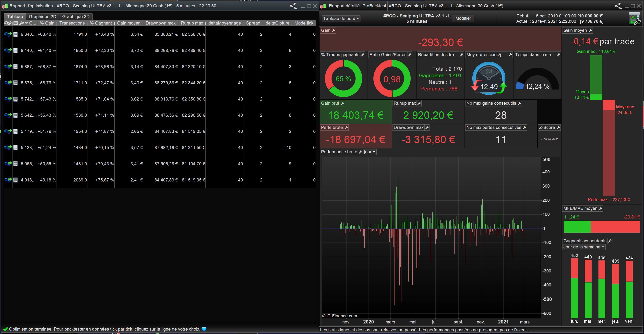Click the dashboard customisation icon top right
The width and height of the screenshot is (644, 334).
point(634,19)
